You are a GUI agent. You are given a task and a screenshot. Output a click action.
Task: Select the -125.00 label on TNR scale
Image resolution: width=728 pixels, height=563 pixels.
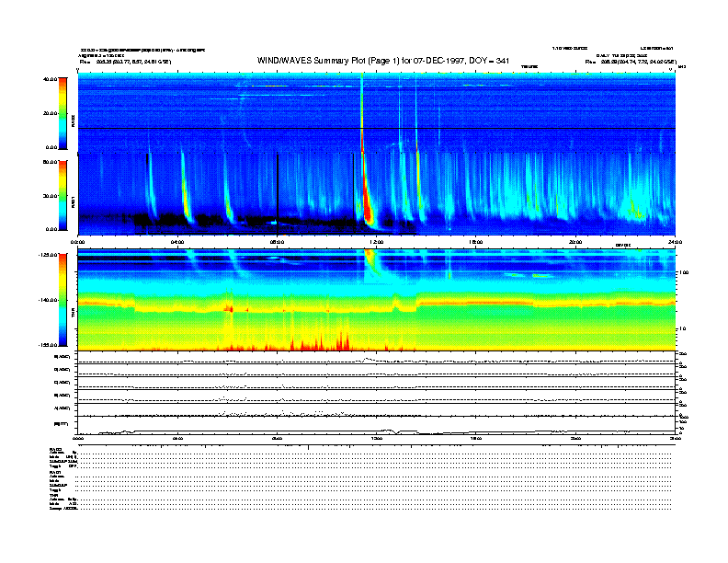48,255
